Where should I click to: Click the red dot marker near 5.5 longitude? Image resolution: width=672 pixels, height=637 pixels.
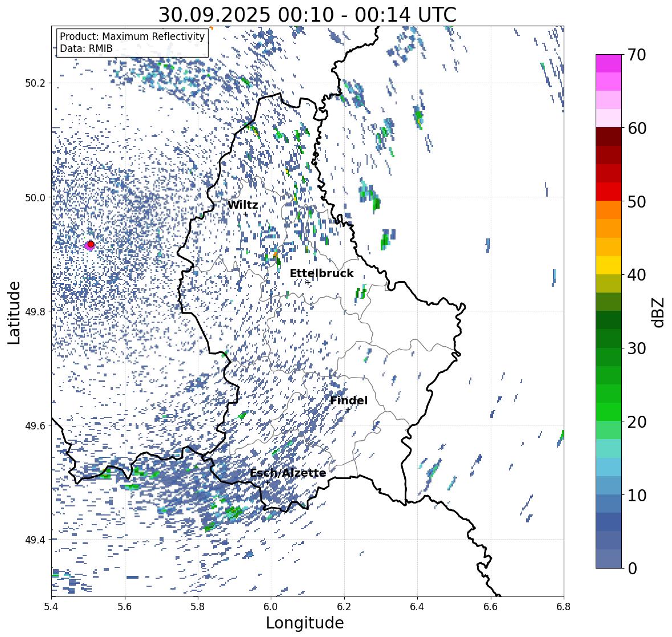(x=91, y=244)
